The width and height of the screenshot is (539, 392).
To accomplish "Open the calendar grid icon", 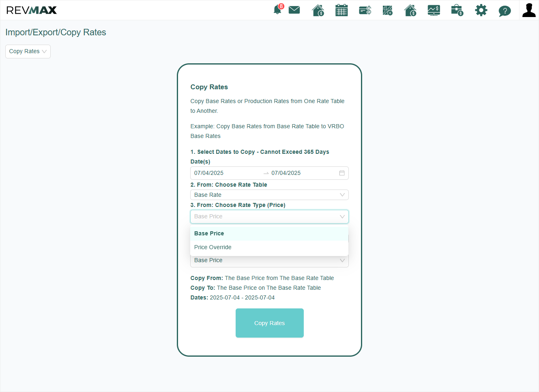I will pos(341,10).
